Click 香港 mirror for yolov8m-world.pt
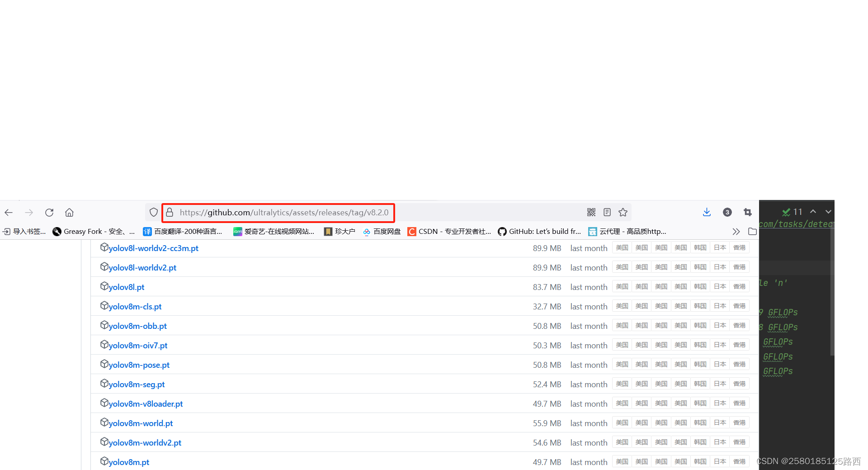The width and height of the screenshot is (868, 470). point(740,423)
